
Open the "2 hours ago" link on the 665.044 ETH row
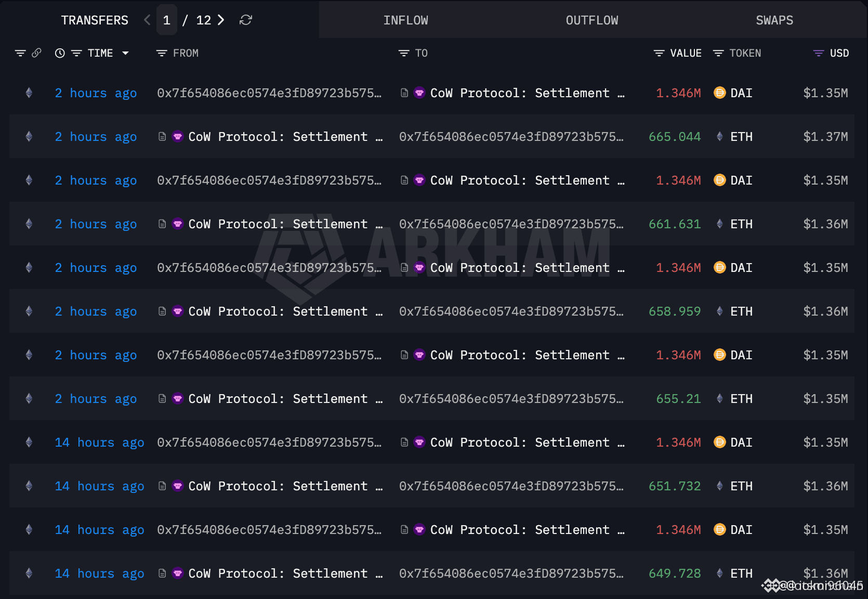click(96, 137)
